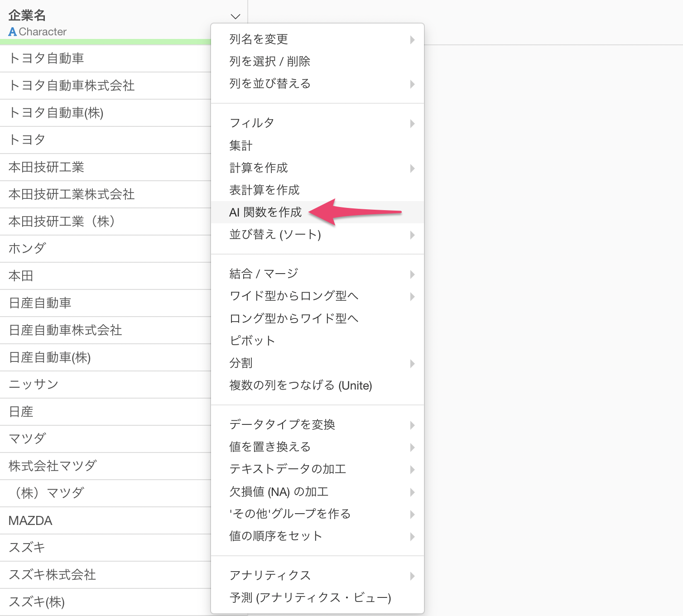Select '予測 (アナリティクス・ビュー)' menu item
The width and height of the screenshot is (683, 616).
pos(310,598)
